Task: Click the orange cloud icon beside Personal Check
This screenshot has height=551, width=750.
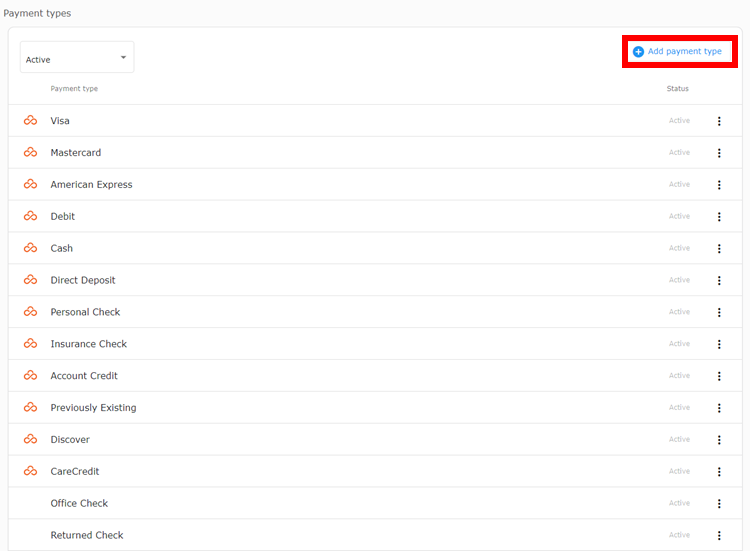Action: click(x=30, y=312)
